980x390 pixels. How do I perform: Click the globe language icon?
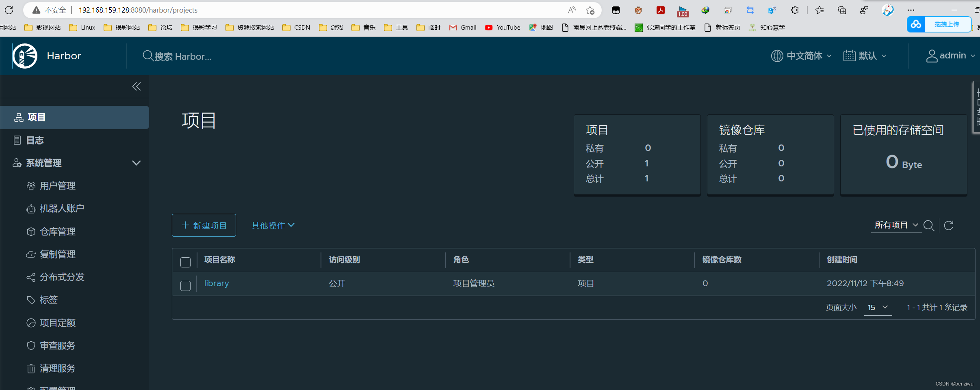[x=777, y=56]
